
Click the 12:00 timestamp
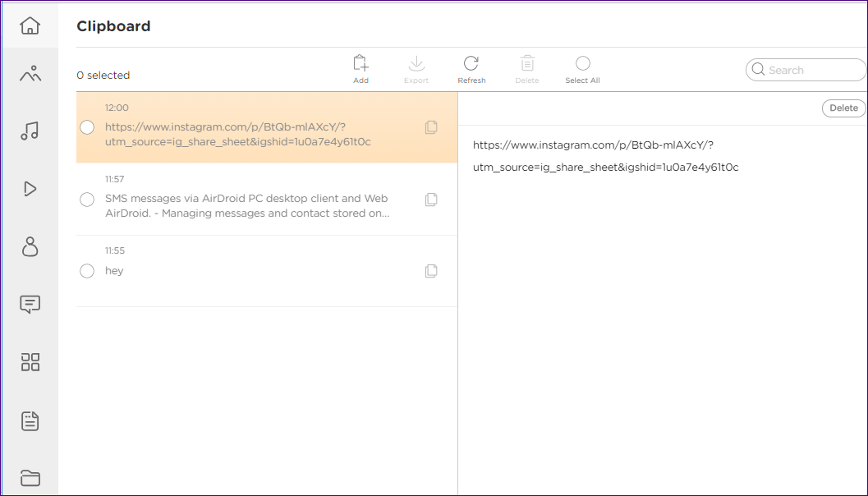(117, 108)
